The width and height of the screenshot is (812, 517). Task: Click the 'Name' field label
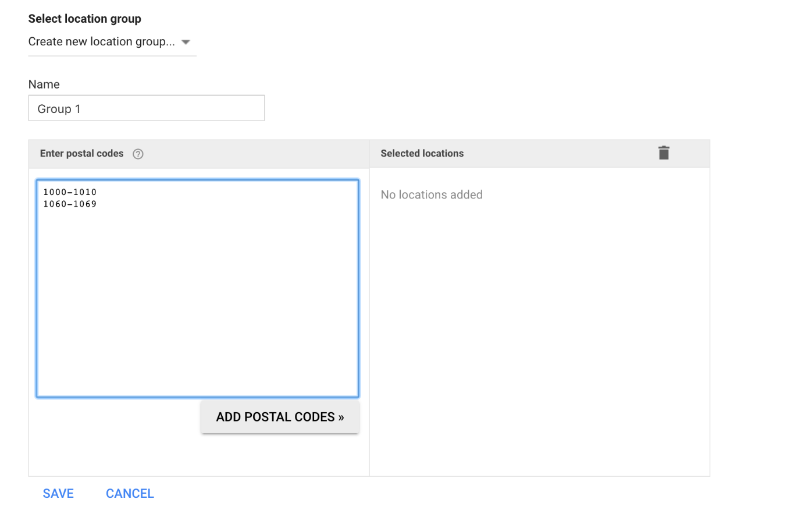44,84
